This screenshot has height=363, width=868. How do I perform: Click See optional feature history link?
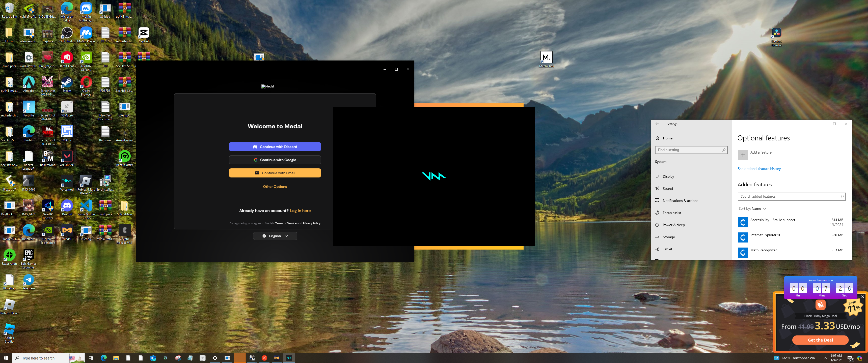[759, 169]
